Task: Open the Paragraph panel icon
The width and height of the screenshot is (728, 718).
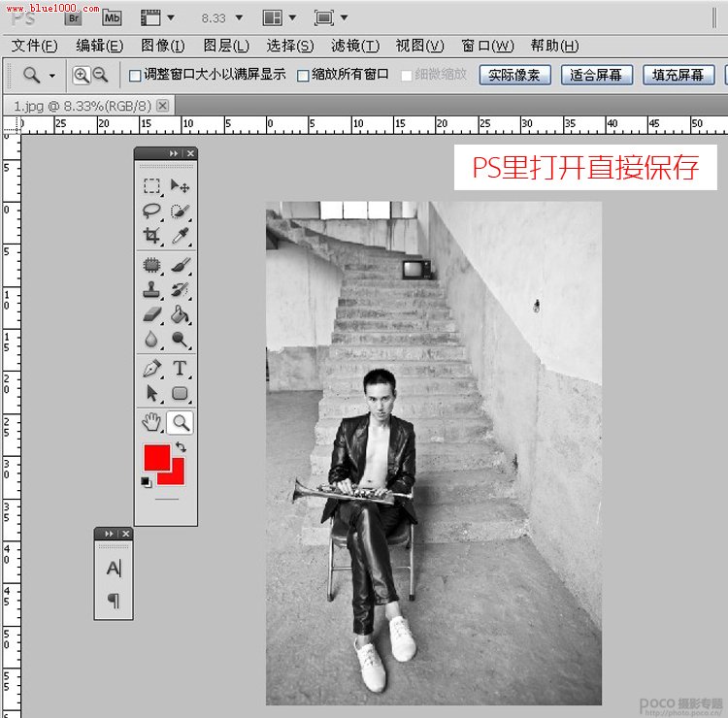Action: tap(114, 601)
